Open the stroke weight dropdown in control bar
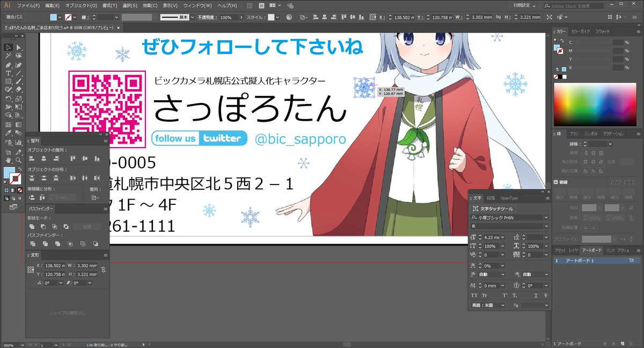The image size is (644, 348). coord(116,17)
